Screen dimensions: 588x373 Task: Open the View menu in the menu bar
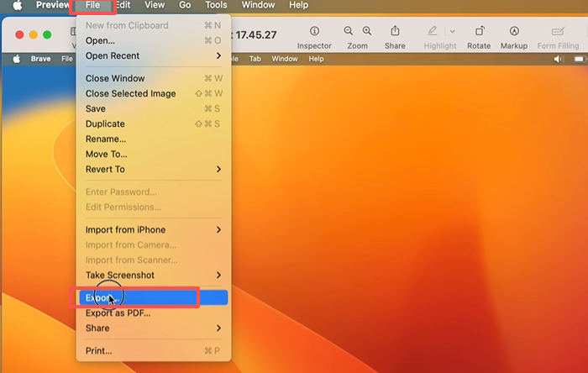[x=155, y=5]
